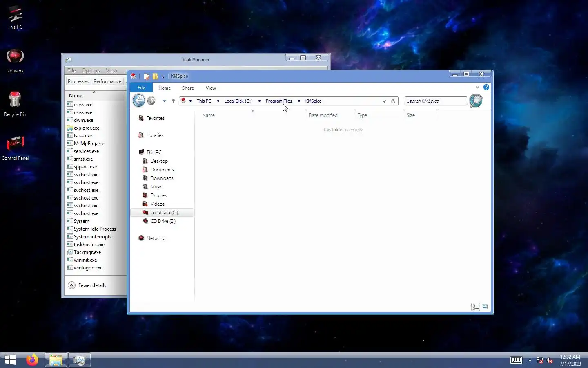Select explorer.exe in Task Manager
The image size is (588, 368).
86,128
